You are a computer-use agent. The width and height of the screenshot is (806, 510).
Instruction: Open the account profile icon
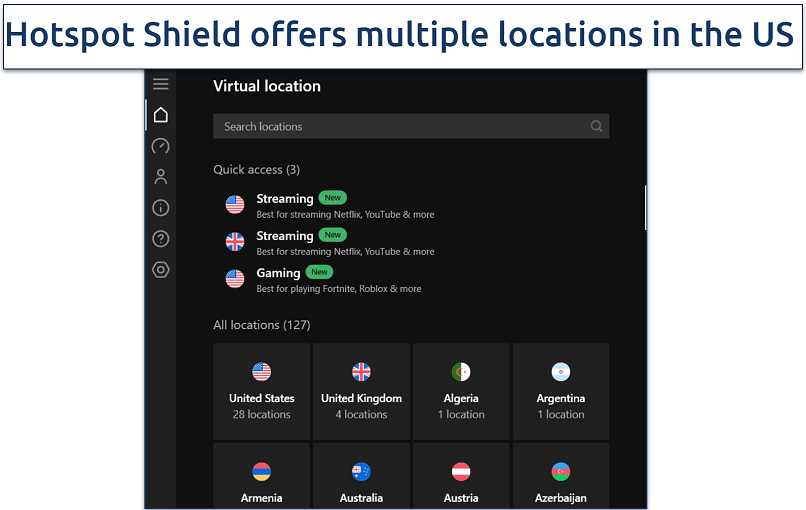pos(160,177)
